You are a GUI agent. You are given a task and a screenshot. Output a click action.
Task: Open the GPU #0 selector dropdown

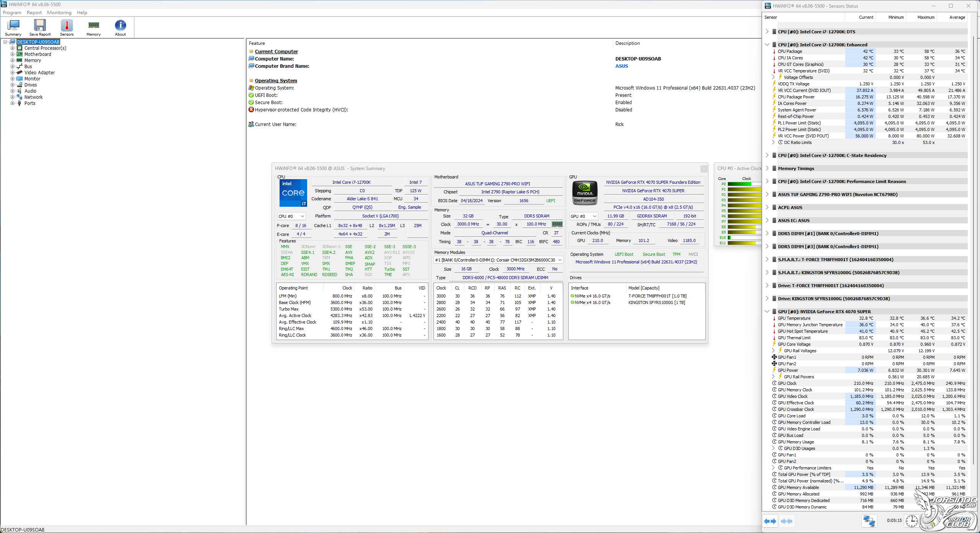click(x=583, y=216)
